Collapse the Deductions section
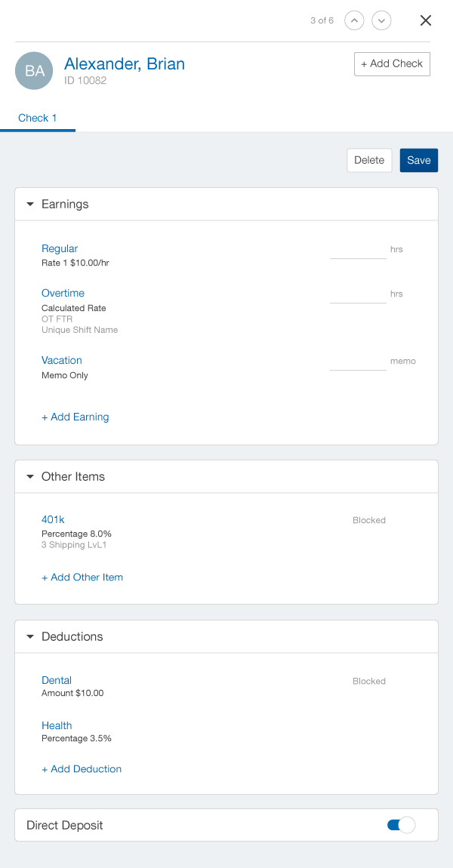The image size is (453, 868). tap(30, 636)
